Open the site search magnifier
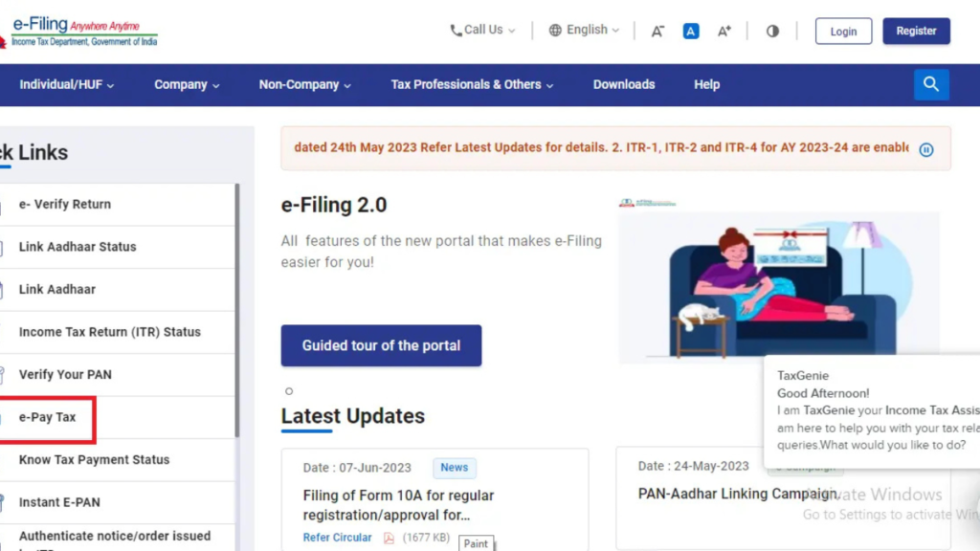 [931, 84]
